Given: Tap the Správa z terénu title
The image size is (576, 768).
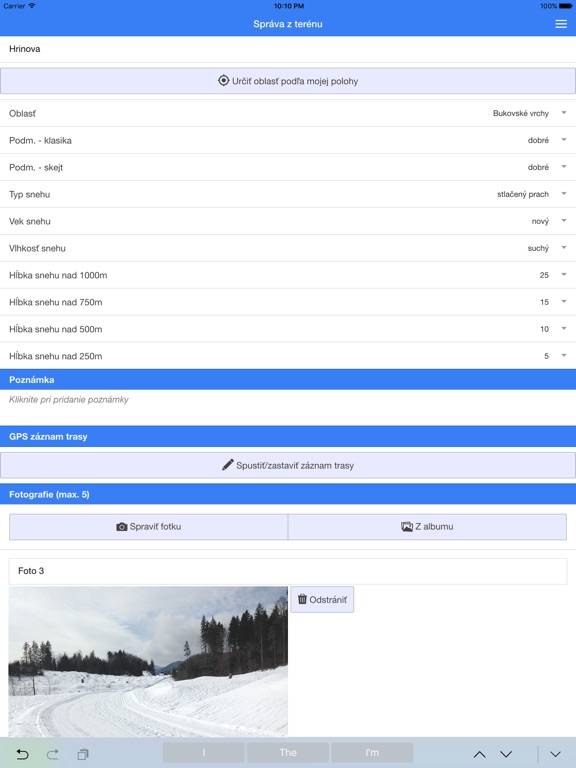Looking at the screenshot, I should click(x=288, y=24).
